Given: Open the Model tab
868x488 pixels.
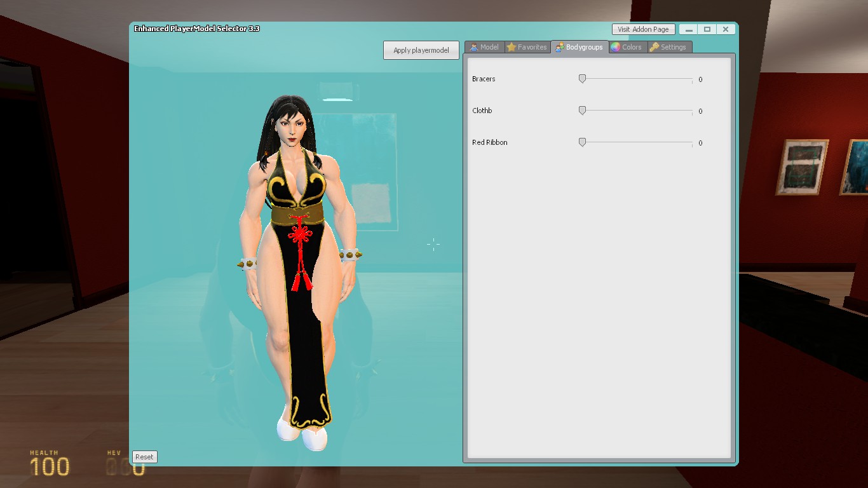Looking at the screenshot, I should pos(485,47).
